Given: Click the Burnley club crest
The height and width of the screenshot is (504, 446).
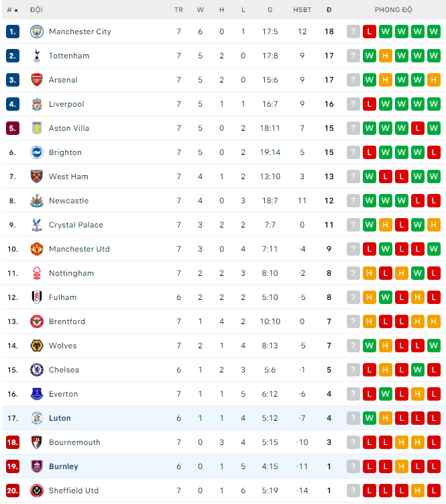Looking at the screenshot, I should point(37,466).
